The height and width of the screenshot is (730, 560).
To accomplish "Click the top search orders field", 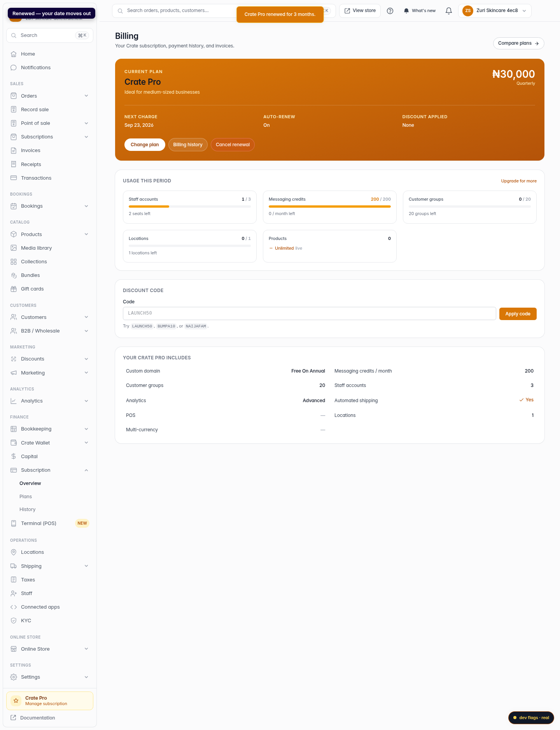I will click(224, 11).
